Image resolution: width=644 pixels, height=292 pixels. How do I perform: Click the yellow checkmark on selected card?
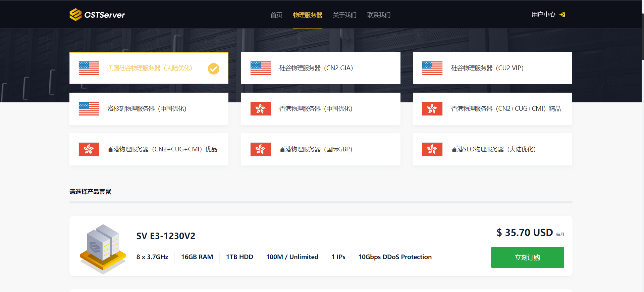pos(213,68)
